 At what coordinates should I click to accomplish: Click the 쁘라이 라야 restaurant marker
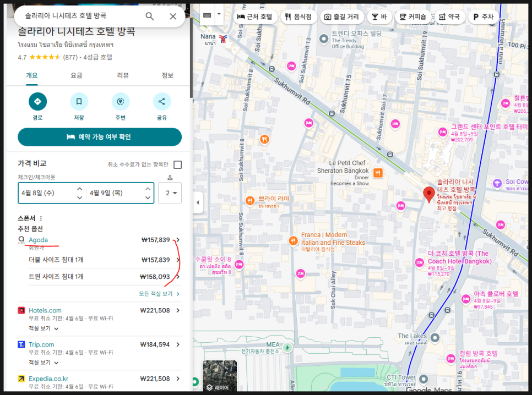pyautogui.click(x=250, y=201)
